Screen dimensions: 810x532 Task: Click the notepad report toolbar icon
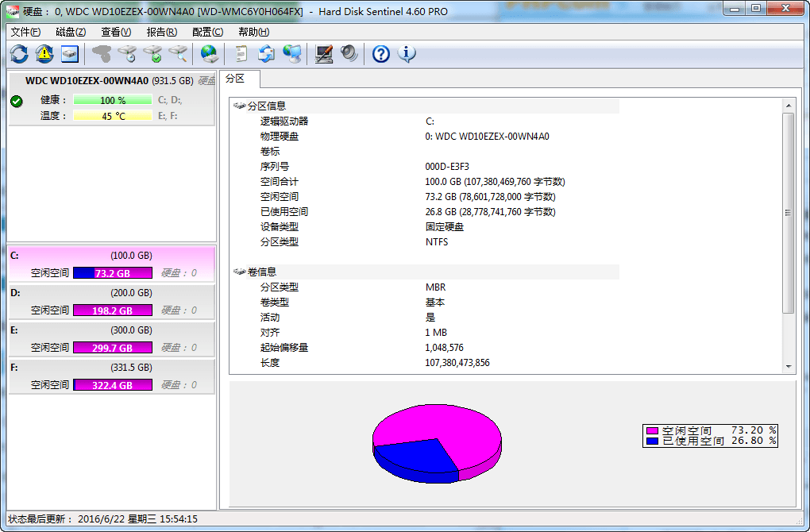pos(241,54)
